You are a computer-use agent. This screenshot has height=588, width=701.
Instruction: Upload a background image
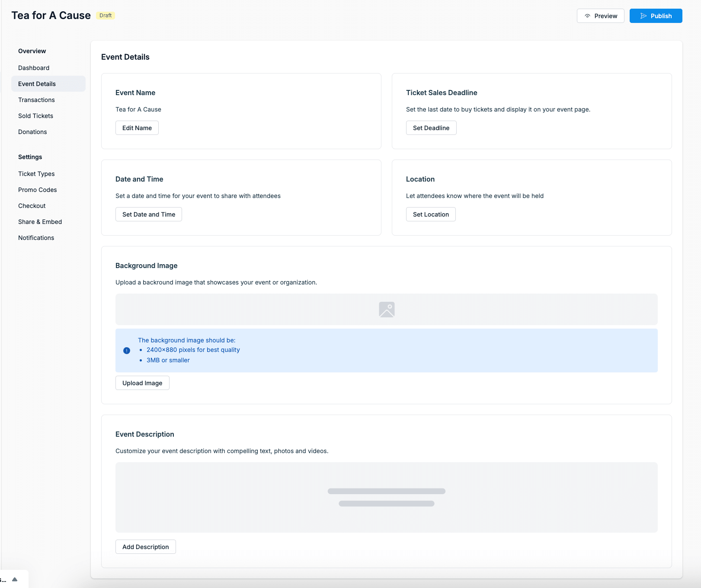(142, 383)
